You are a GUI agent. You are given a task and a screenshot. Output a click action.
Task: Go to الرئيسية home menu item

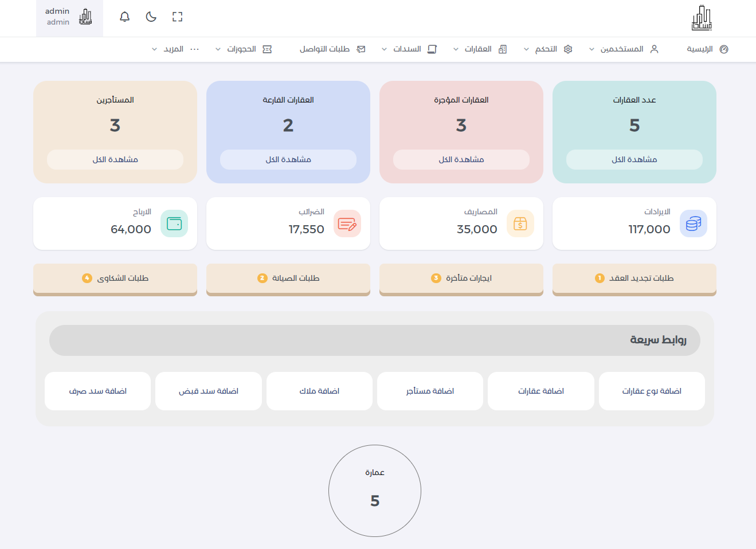tap(707, 49)
